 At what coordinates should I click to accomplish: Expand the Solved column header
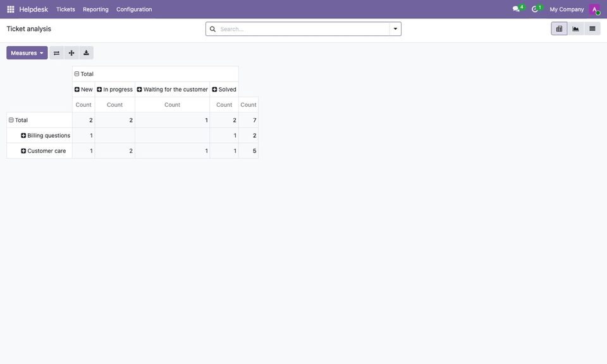pos(224,89)
